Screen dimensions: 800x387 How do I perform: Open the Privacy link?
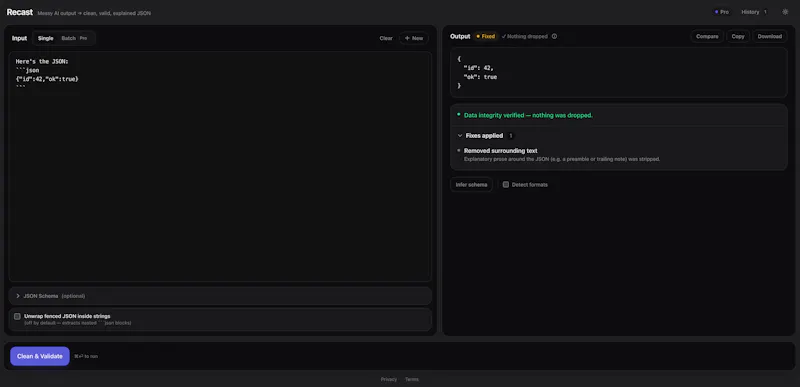(389, 379)
